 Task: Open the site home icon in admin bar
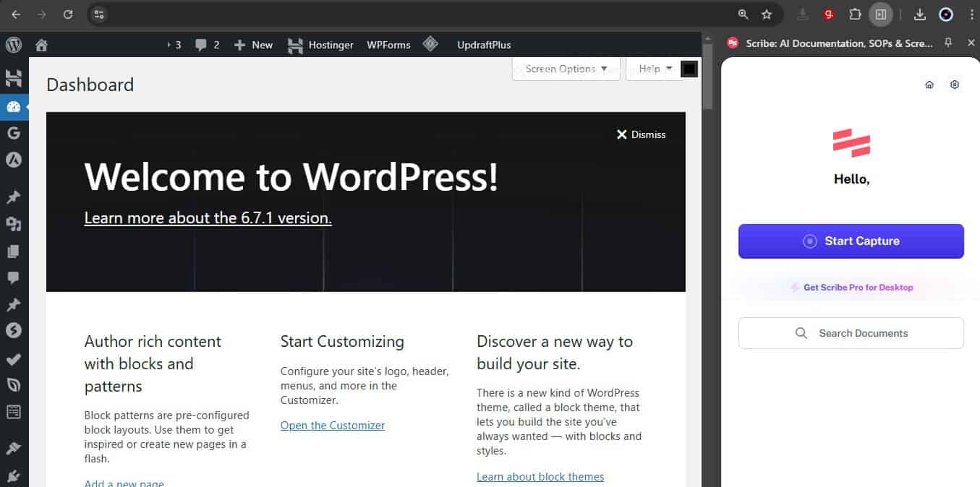[x=41, y=45]
